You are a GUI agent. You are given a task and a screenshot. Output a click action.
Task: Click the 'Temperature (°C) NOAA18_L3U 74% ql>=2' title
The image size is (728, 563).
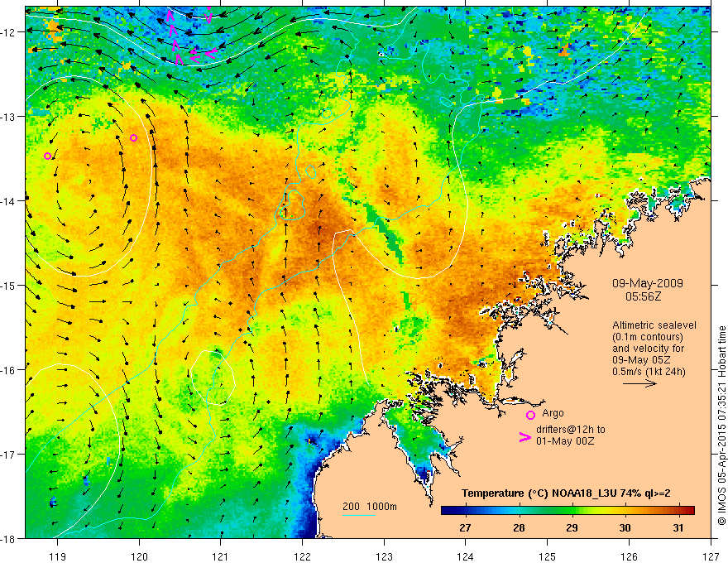pos(566,493)
